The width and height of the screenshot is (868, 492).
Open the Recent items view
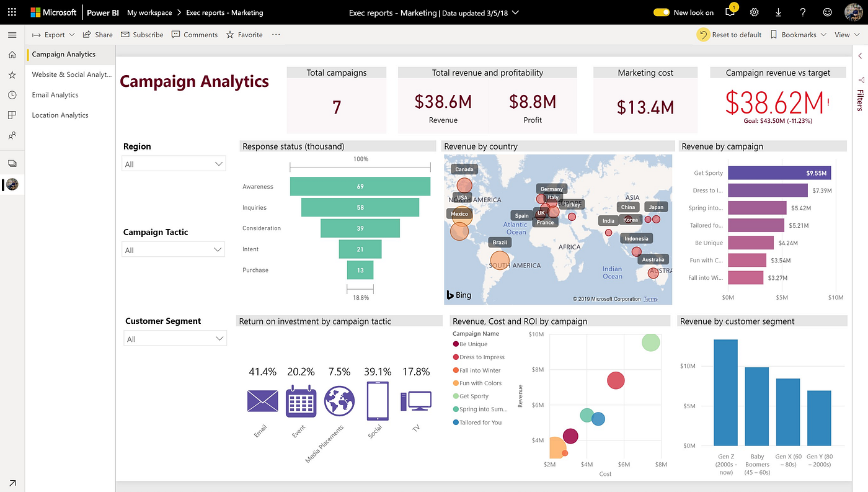click(11, 95)
